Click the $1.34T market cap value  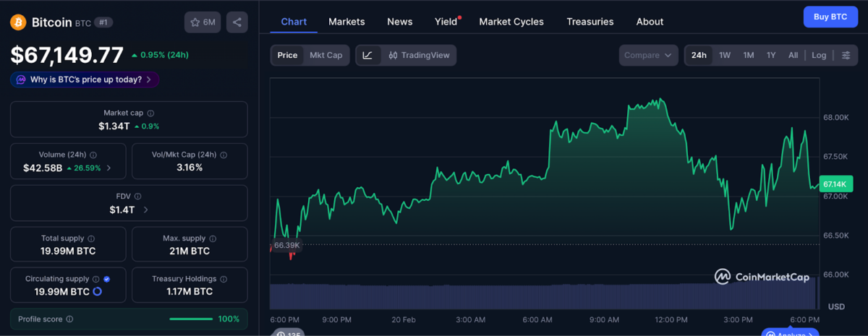pyautogui.click(x=114, y=126)
